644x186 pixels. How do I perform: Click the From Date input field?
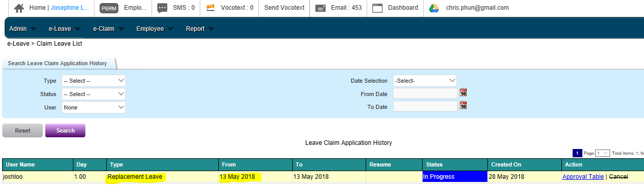point(425,93)
